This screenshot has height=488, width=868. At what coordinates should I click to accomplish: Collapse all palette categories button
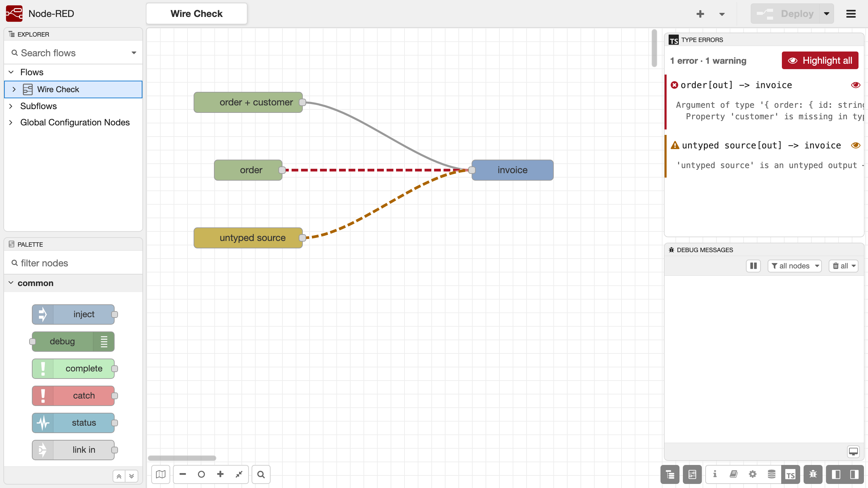click(119, 476)
